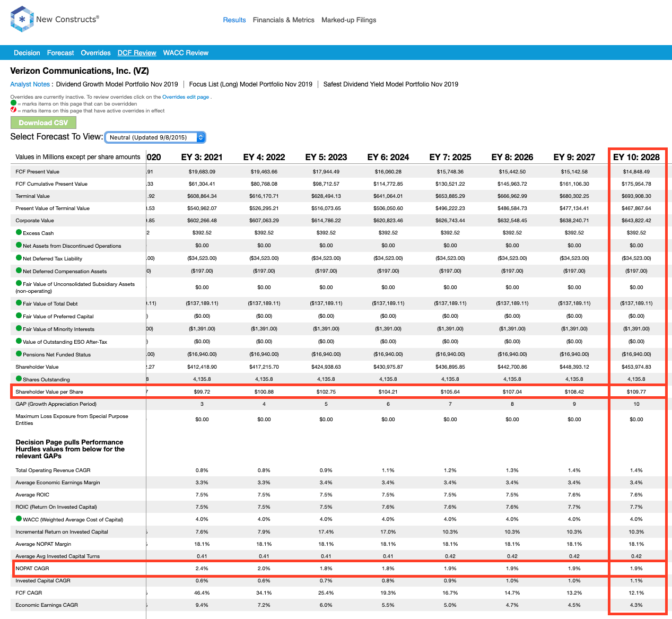This screenshot has height=619, width=672.
Task: Go to the Forecast page
Action: coord(60,53)
